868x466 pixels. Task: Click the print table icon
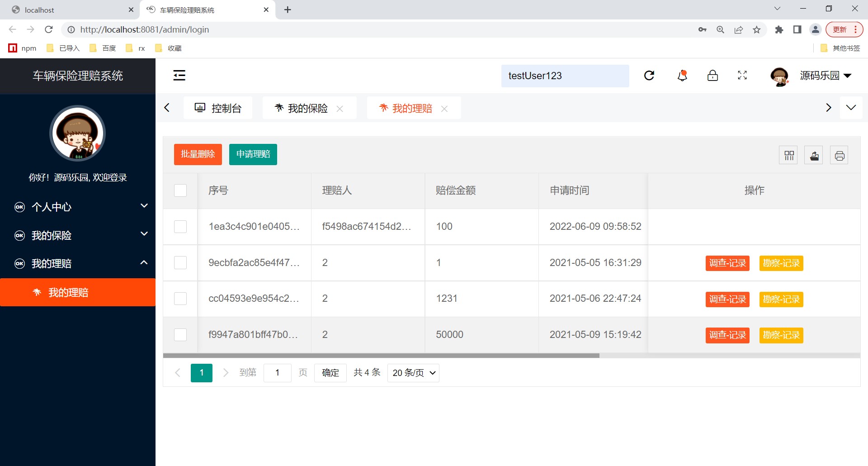click(x=840, y=156)
